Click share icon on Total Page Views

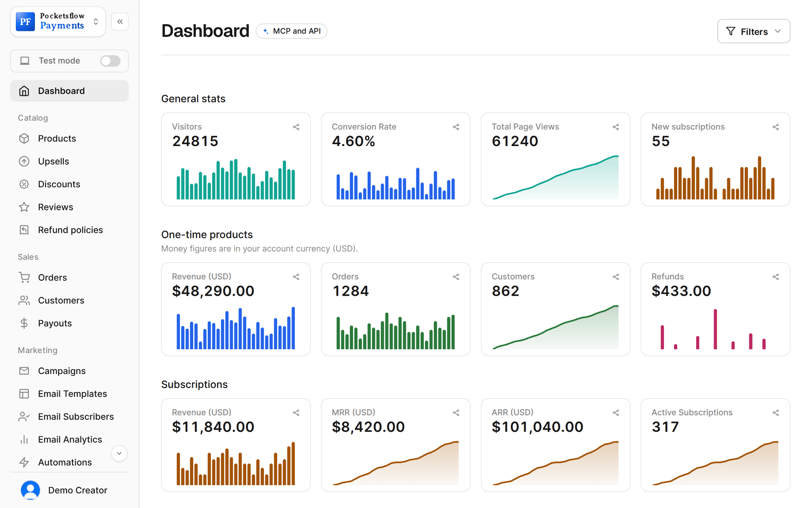616,127
